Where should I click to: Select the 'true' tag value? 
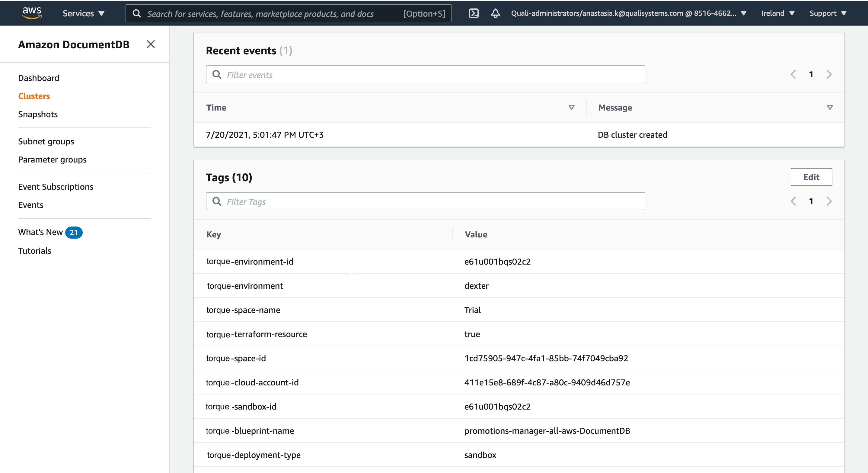pyautogui.click(x=472, y=334)
